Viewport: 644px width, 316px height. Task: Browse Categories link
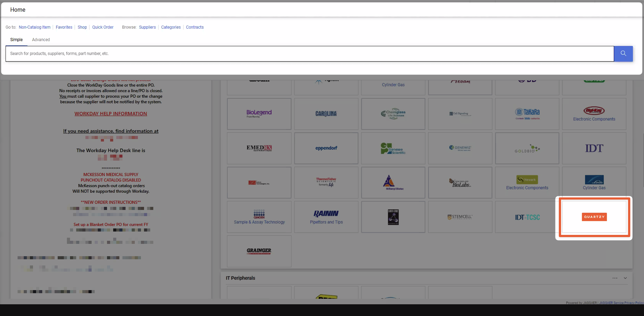pyautogui.click(x=171, y=27)
